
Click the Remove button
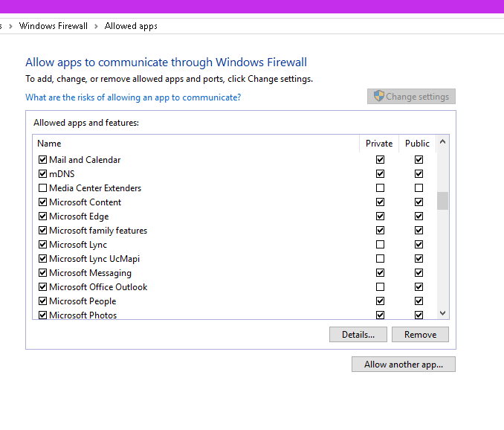pyautogui.click(x=420, y=335)
